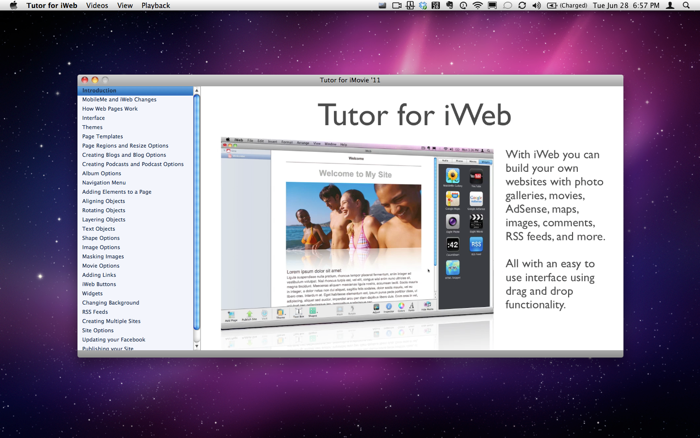Open the Time Machine clock icon
This screenshot has height=438, width=700.
(463, 5)
